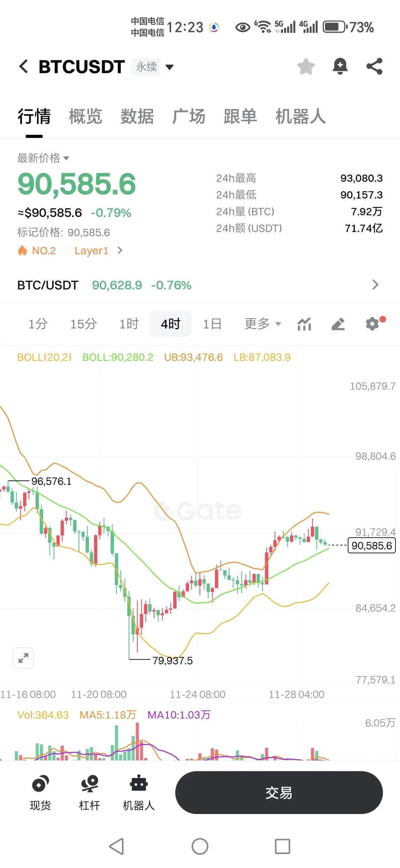Tap the 交易 trade button
400x868 pixels.
(279, 793)
